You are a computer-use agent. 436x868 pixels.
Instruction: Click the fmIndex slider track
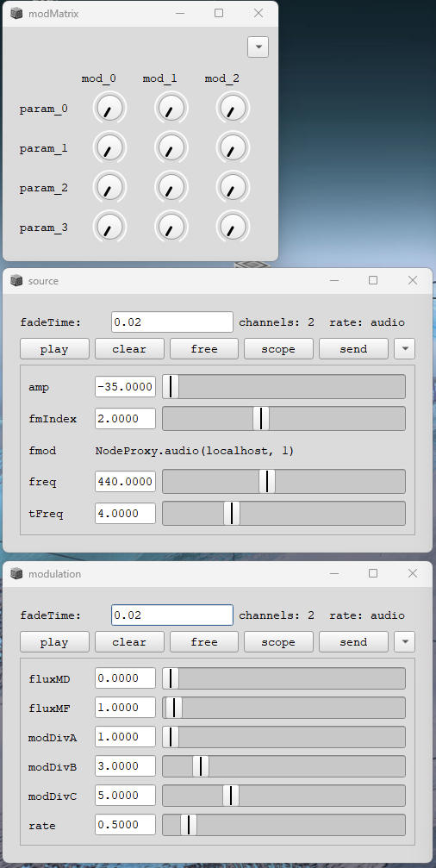pos(283,419)
